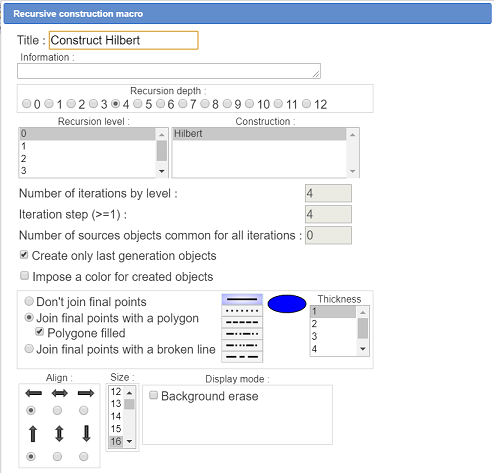The height and width of the screenshot is (473, 494).
Task: Click the Title input field
Action: tap(123, 40)
